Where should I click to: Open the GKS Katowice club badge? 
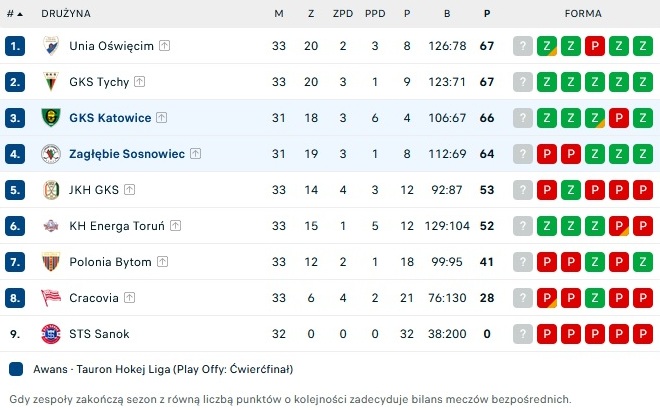[x=51, y=118]
